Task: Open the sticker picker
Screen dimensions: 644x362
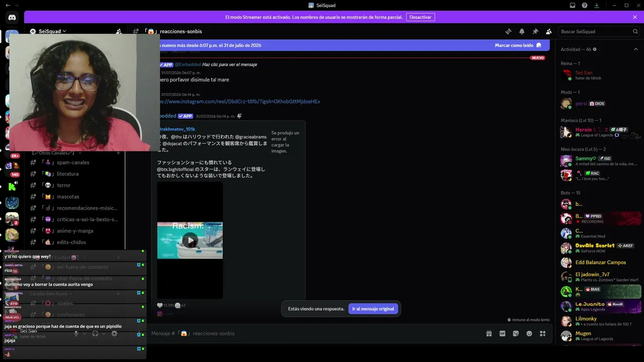Action: tap(516, 333)
